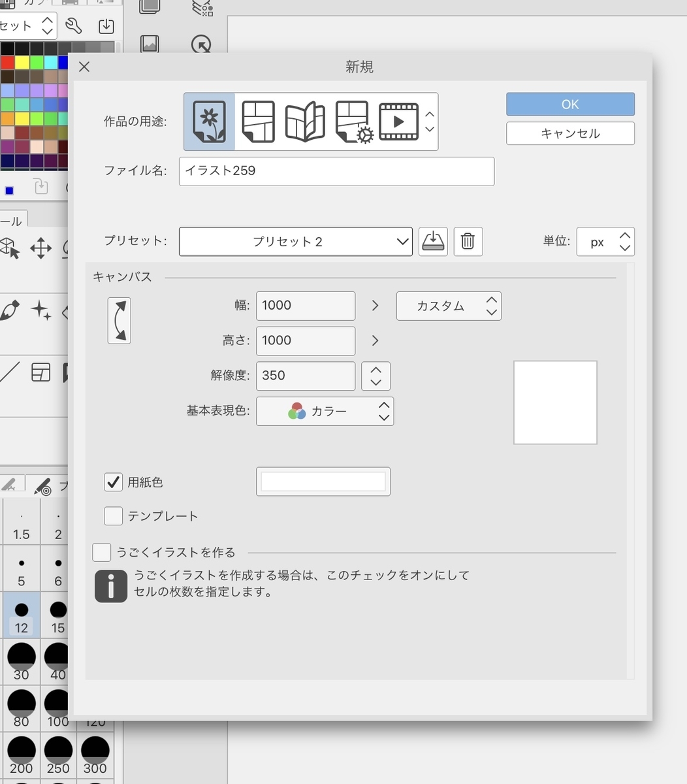Select the Illustration use icon with flower
The height and width of the screenshot is (784, 687).
pos(209,122)
